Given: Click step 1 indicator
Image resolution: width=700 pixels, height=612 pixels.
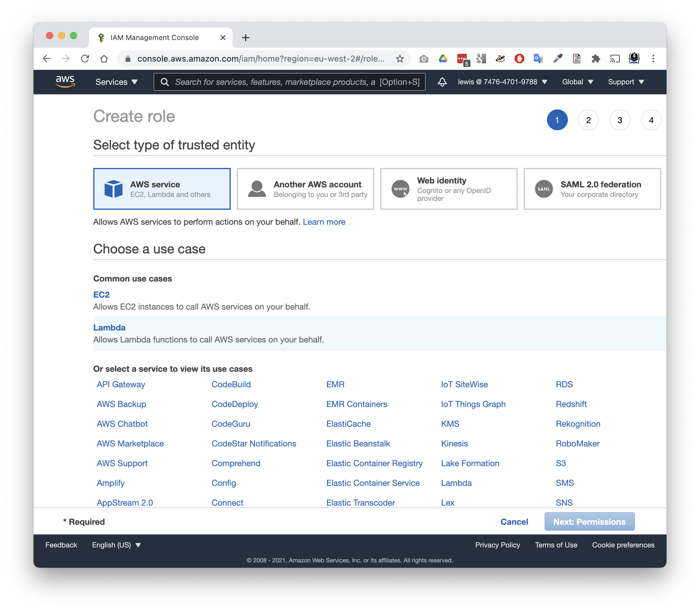Looking at the screenshot, I should click(x=557, y=120).
